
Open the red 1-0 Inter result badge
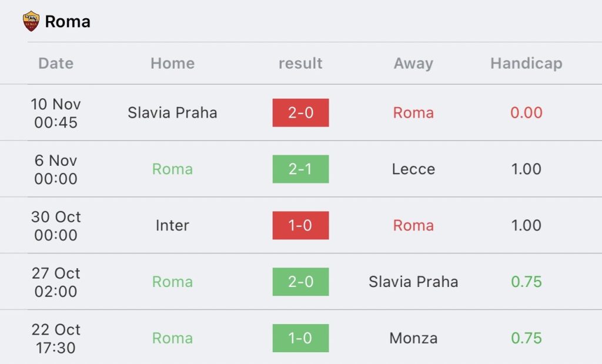300,225
